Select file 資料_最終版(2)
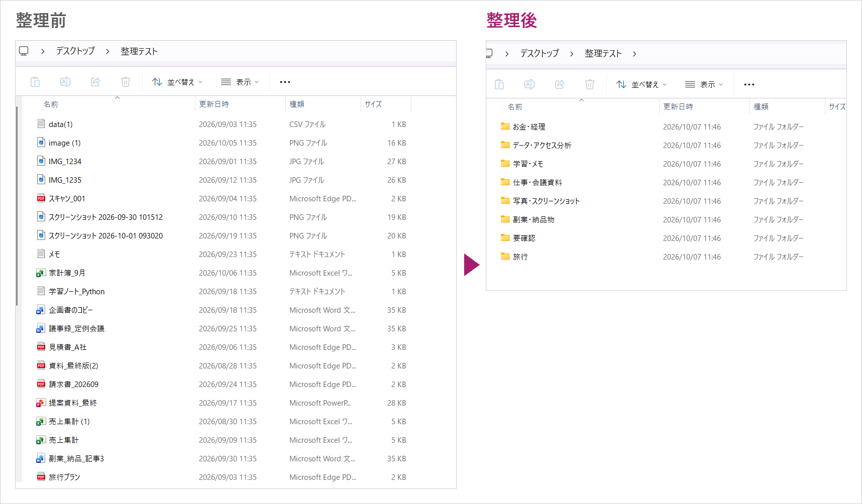 (x=73, y=365)
